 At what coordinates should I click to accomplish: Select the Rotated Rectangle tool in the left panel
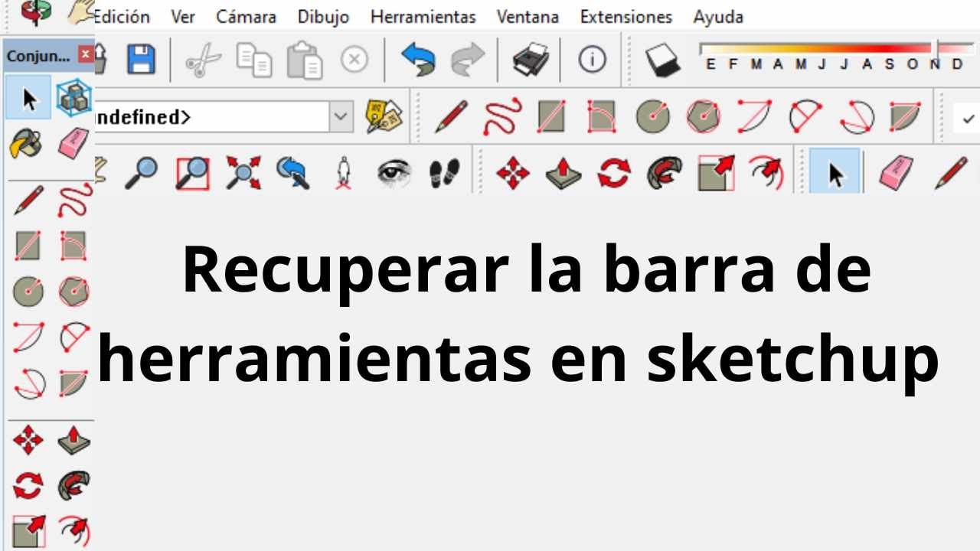(x=73, y=246)
